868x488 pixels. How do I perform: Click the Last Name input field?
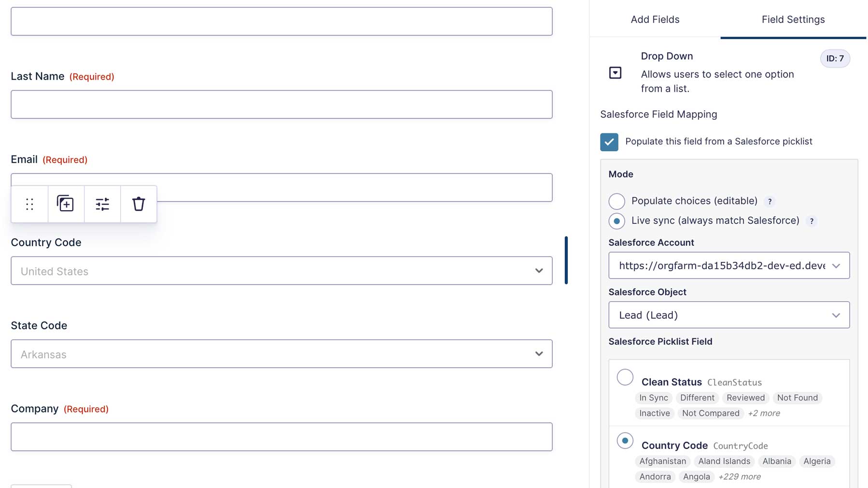tap(281, 105)
